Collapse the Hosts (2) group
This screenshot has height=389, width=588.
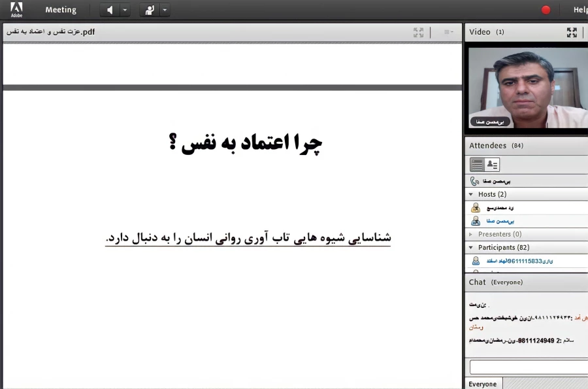pos(471,194)
